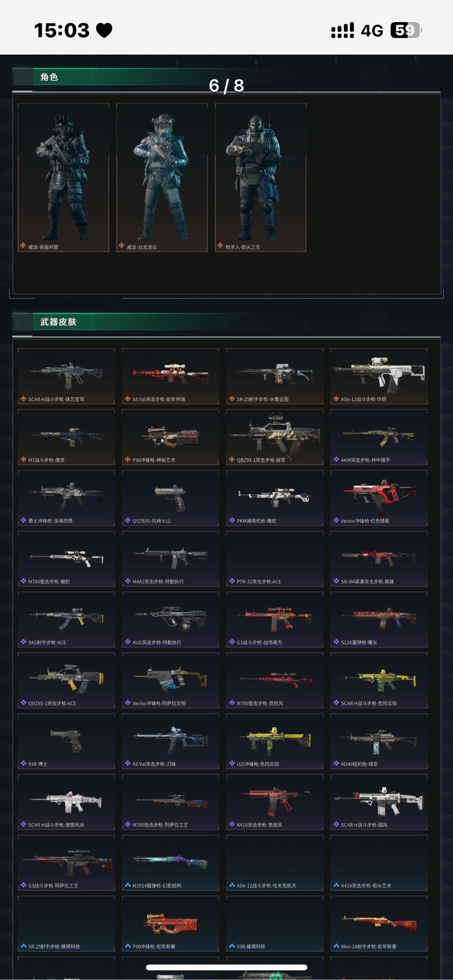Choose SCAR-H战斗步枪-瑰丽风尚 pink skin
This screenshot has height=980, width=453.
(x=66, y=802)
